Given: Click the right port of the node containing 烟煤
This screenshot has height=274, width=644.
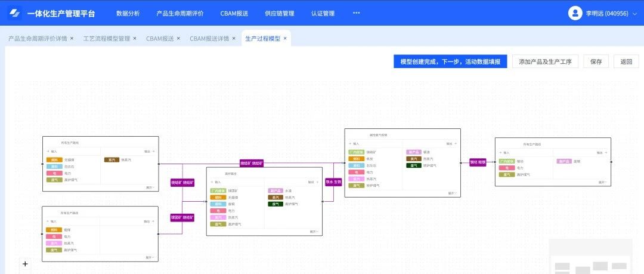Looking at the screenshot, I should tap(159, 233).
